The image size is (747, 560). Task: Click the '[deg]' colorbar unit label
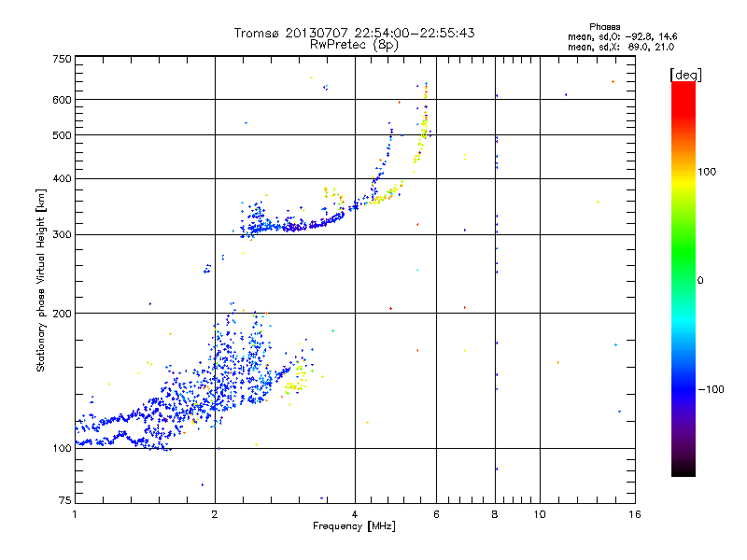point(685,75)
